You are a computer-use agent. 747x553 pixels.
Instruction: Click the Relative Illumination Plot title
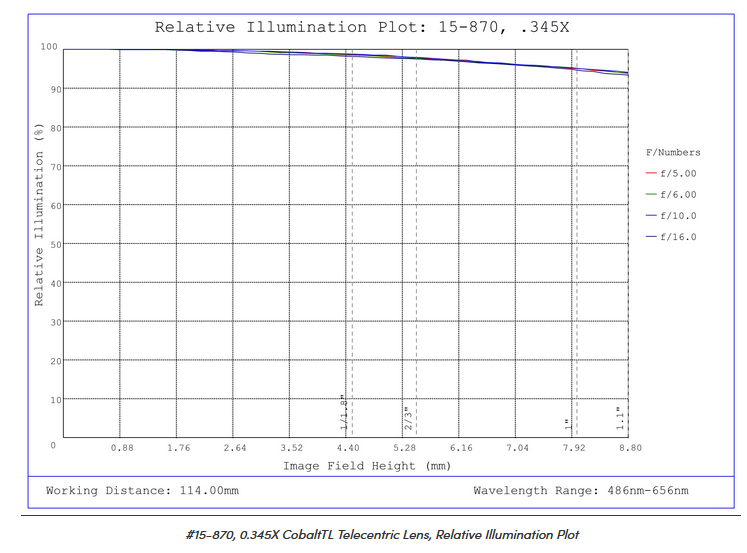click(362, 27)
